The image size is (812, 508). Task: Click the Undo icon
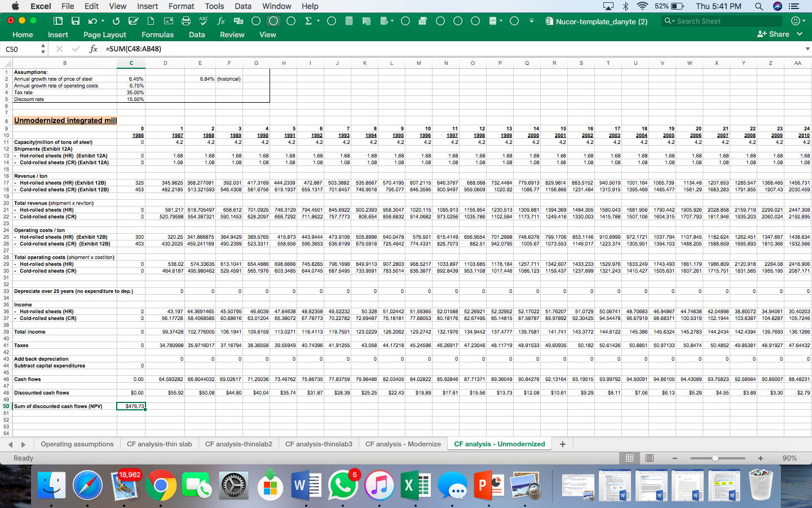pyautogui.click(x=92, y=20)
